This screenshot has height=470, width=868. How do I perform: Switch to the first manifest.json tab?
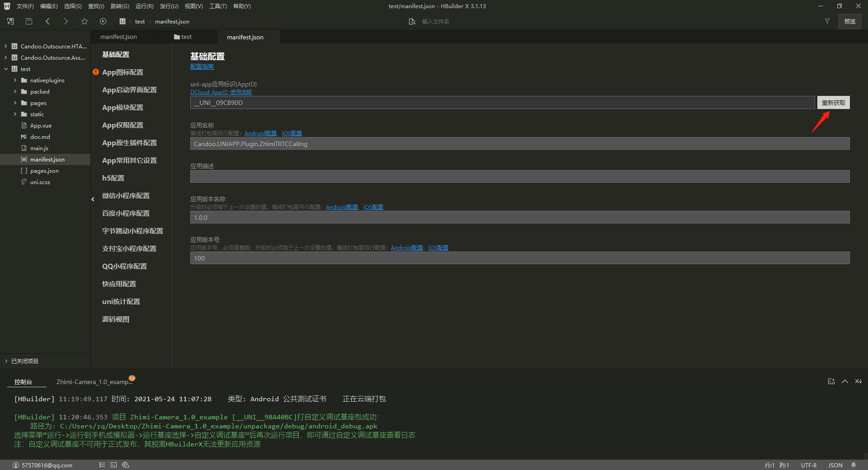[118, 37]
